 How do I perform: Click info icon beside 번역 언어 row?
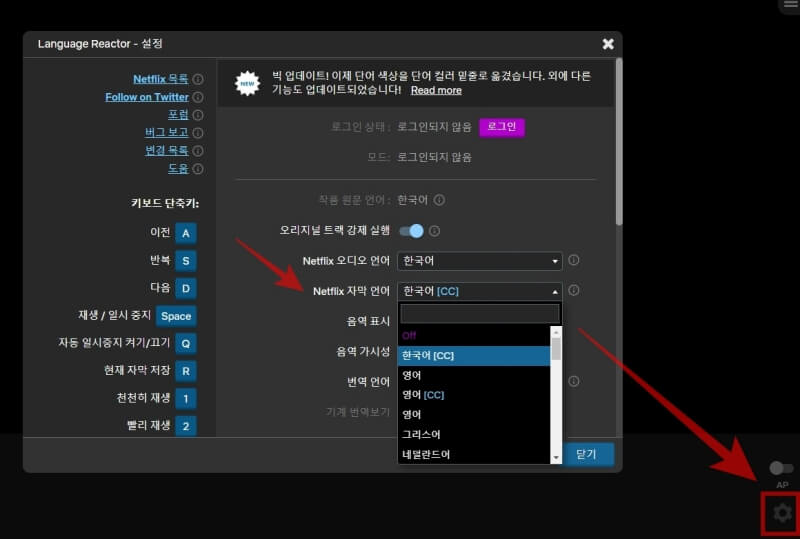point(573,381)
